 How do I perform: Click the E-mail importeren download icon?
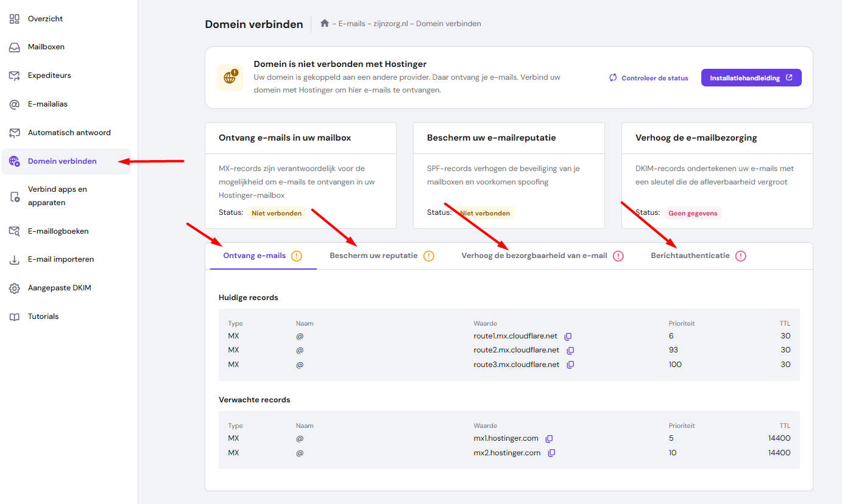point(13,259)
